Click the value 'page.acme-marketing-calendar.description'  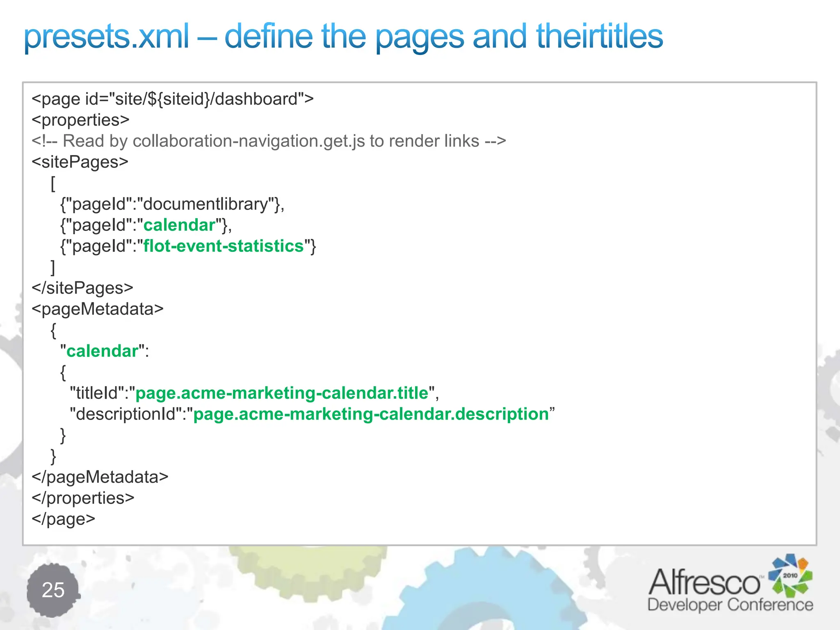click(371, 414)
